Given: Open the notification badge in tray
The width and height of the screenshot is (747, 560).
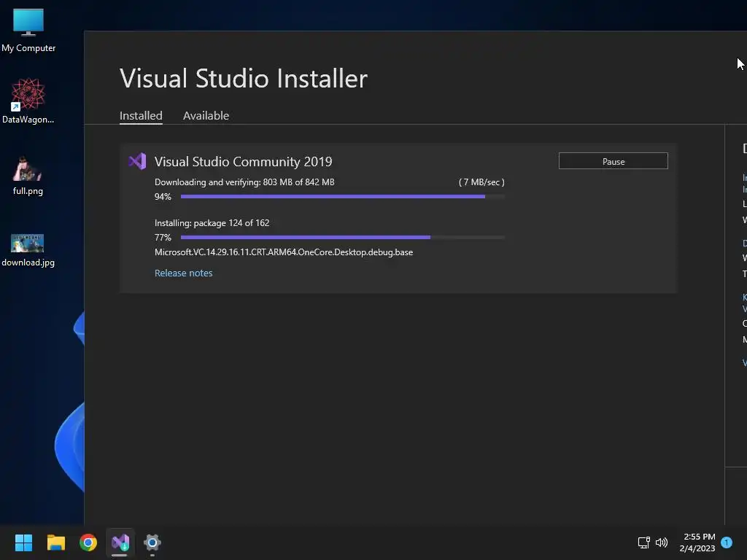Looking at the screenshot, I should tap(727, 542).
